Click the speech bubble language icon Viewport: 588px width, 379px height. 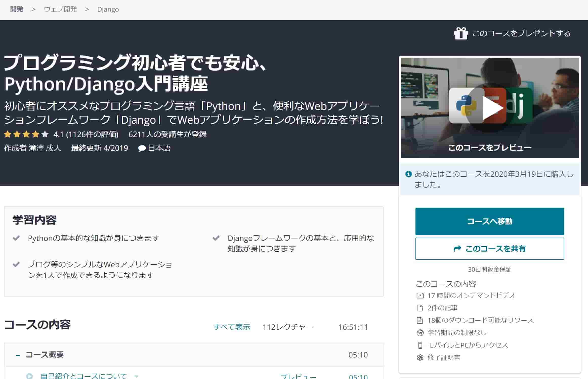tap(142, 148)
